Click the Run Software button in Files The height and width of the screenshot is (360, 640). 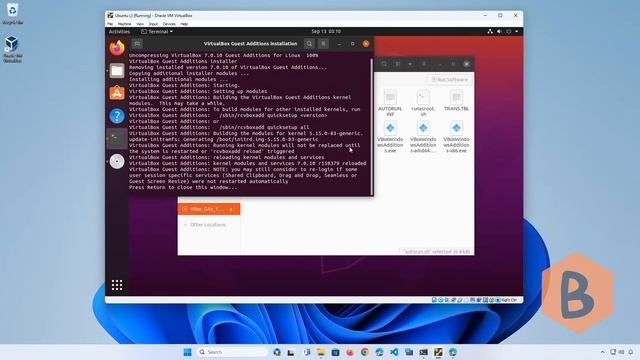[x=449, y=80]
